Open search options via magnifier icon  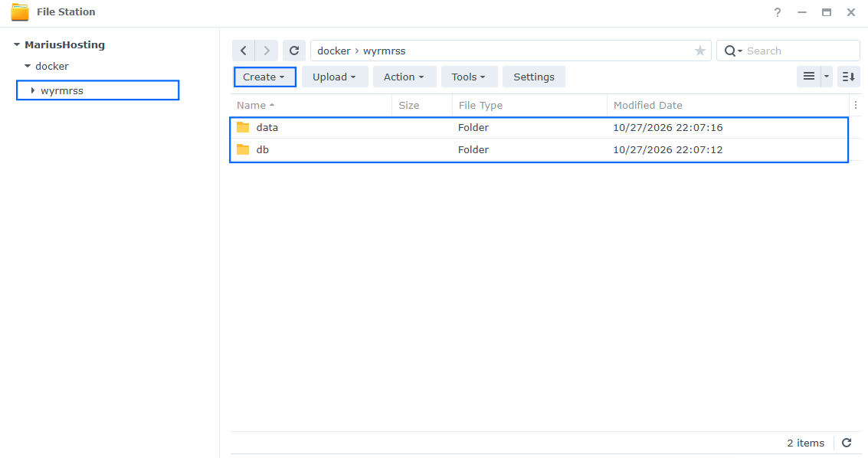pyautogui.click(x=732, y=51)
